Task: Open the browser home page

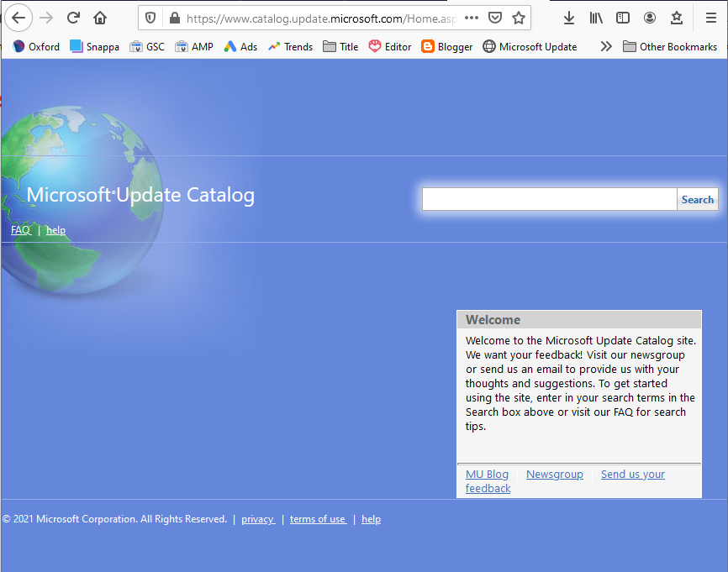Action: tap(100, 18)
